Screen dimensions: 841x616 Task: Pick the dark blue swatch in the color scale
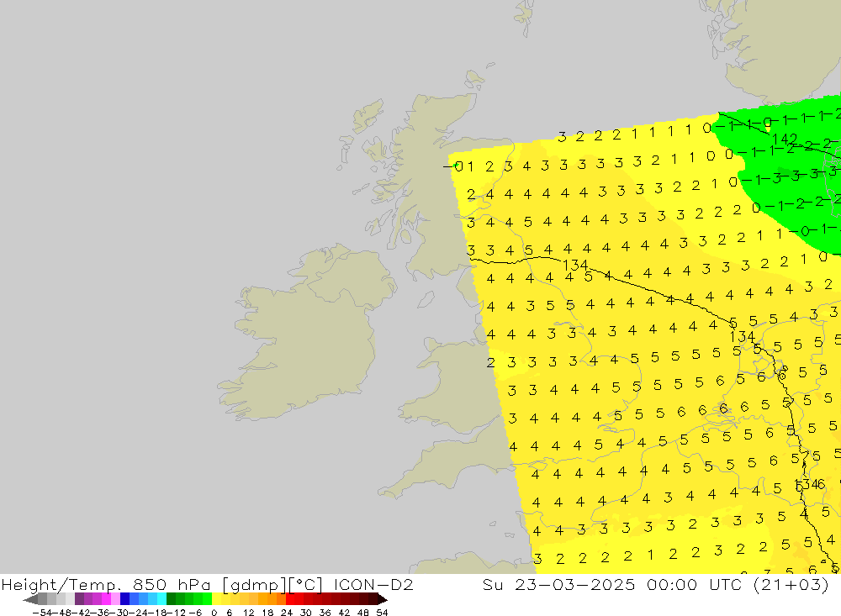(124, 599)
